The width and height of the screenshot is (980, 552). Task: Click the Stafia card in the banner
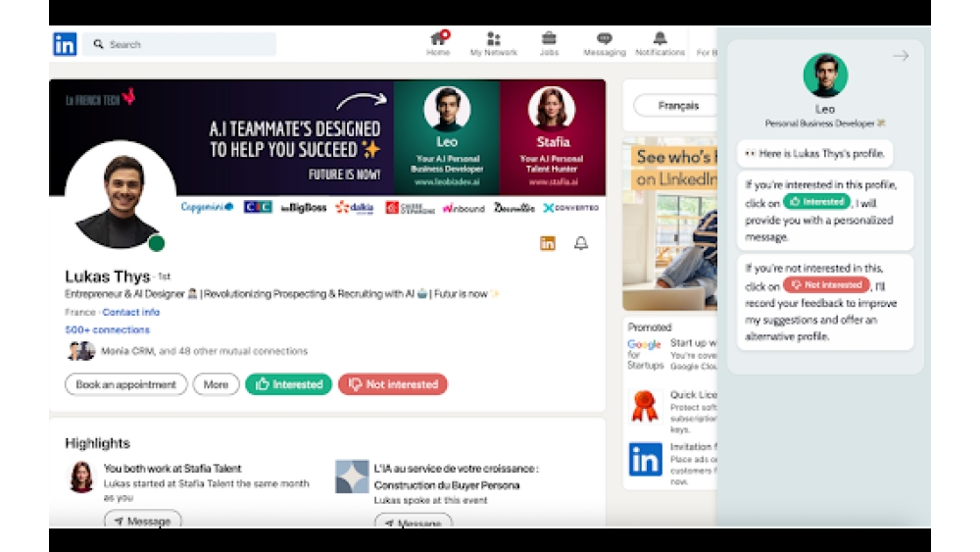552,137
